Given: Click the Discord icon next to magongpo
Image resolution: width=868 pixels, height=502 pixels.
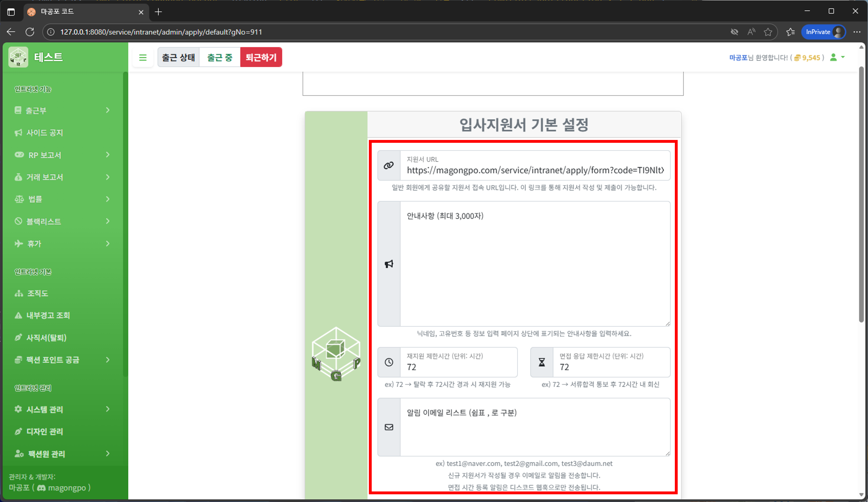Looking at the screenshot, I should (x=41, y=488).
